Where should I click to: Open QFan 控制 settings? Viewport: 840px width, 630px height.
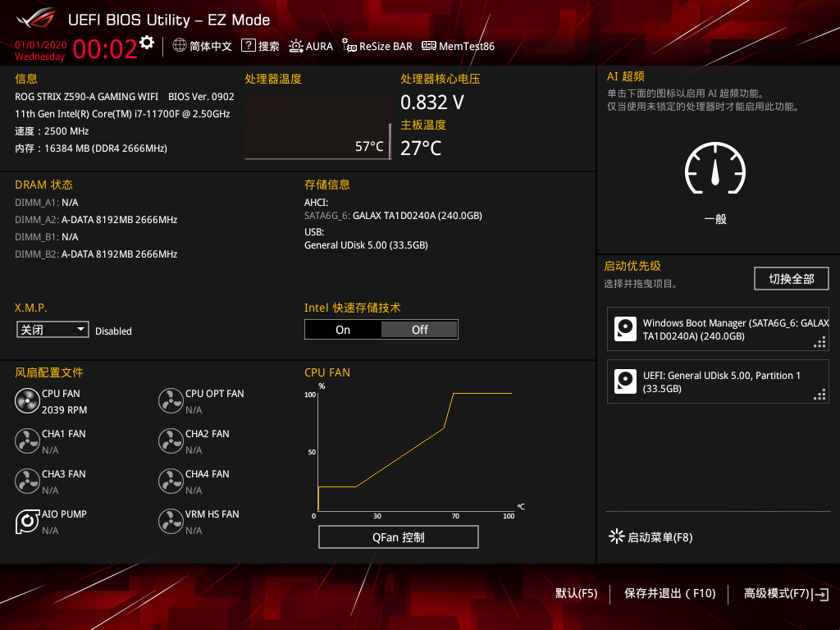click(398, 537)
